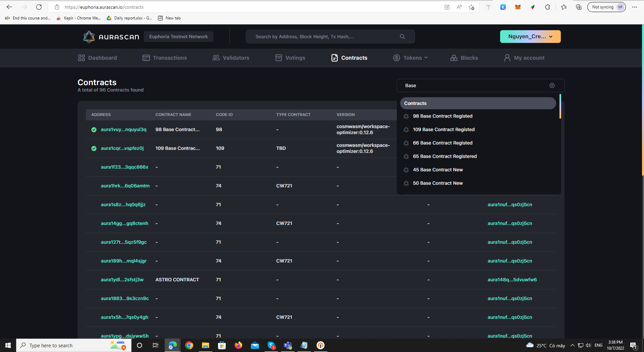This screenshot has height=352, width=644.
Task: Open contract address aura1vuy...nquyul3q
Action: click(x=123, y=129)
